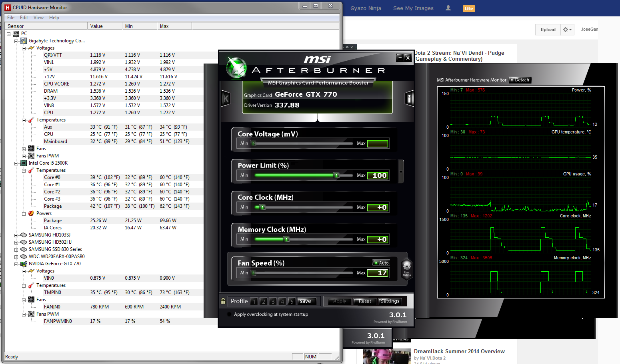620x364 pixels.
Task: Collapse the Intel Core i5 2500K node
Action: coord(16,163)
